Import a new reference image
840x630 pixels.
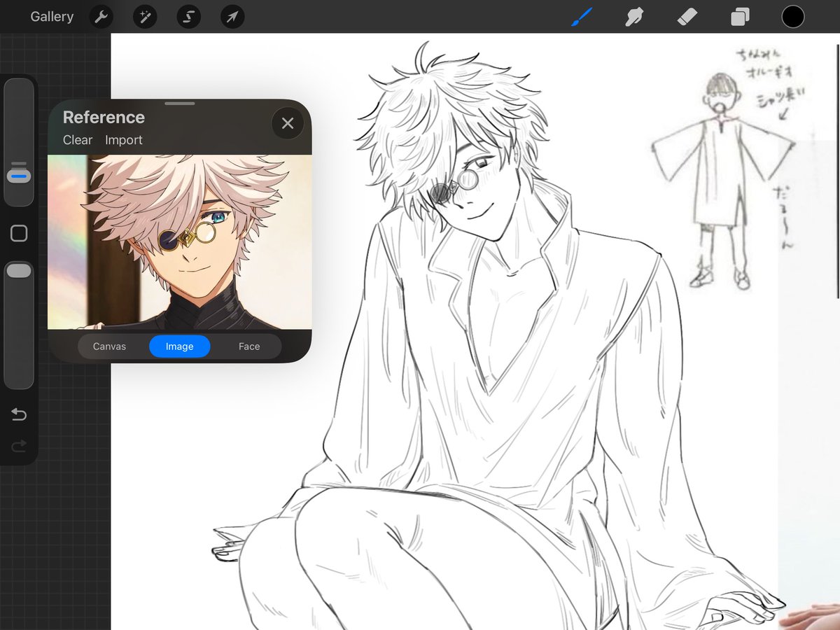[x=124, y=140]
